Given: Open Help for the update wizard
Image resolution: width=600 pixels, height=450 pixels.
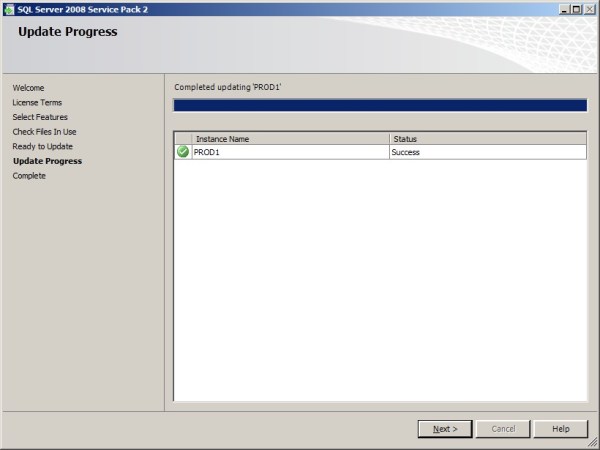Looking at the screenshot, I should click(x=560, y=429).
